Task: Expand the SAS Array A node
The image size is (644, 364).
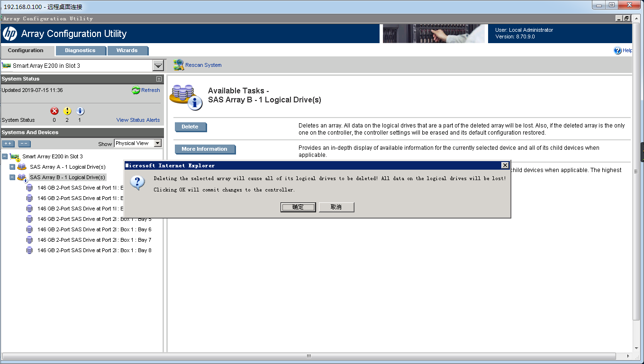Action: [x=12, y=167]
